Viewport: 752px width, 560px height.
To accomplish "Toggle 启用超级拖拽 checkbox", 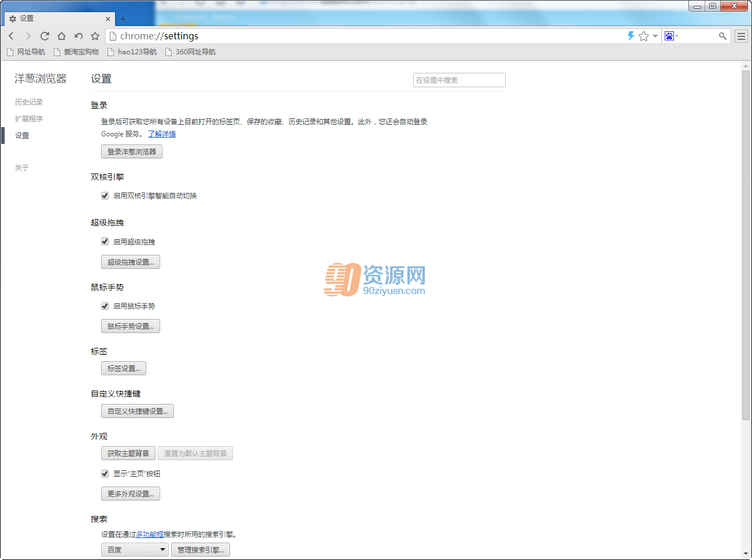I will [105, 242].
